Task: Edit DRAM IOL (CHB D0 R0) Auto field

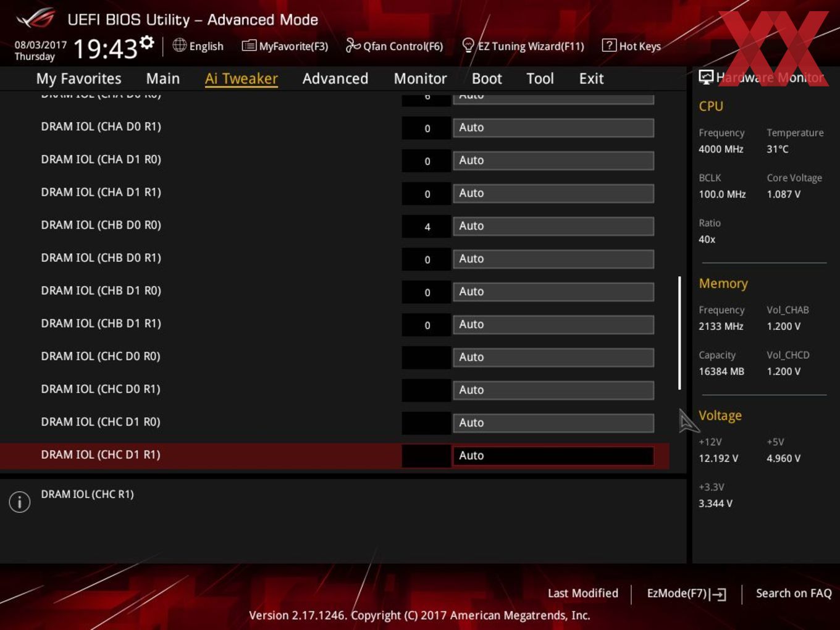Action: 553,226
